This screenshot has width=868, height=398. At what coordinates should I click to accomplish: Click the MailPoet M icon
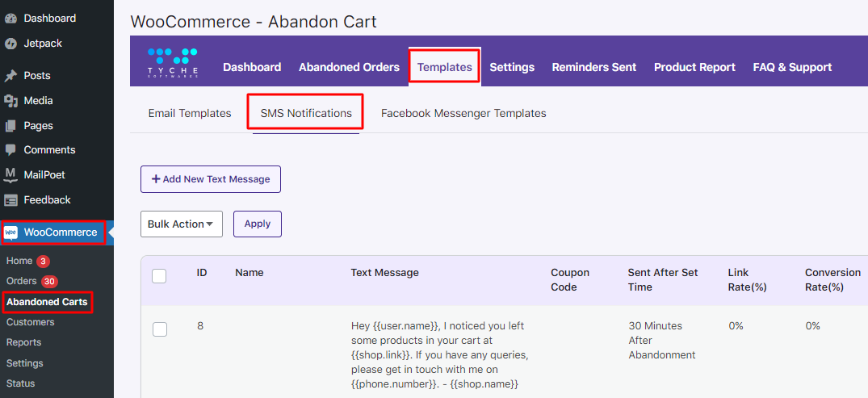tap(10, 175)
